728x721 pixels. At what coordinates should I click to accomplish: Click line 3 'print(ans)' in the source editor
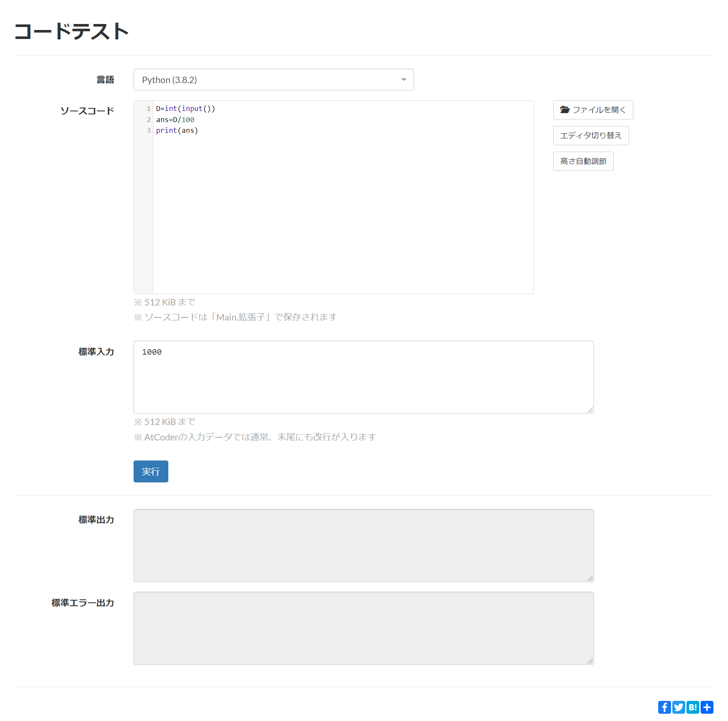click(x=177, y=131)
